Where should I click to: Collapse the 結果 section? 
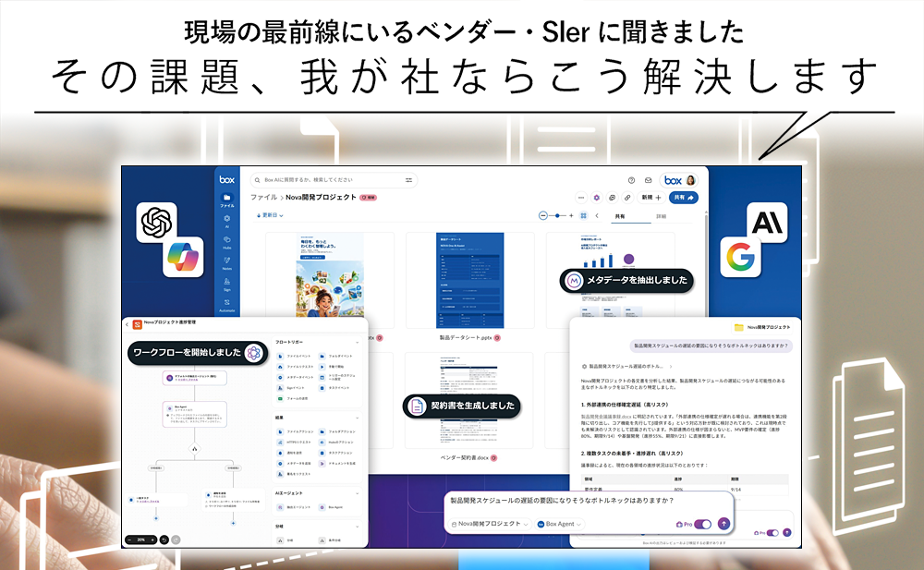pyautogui.click(x=357, y=418)
